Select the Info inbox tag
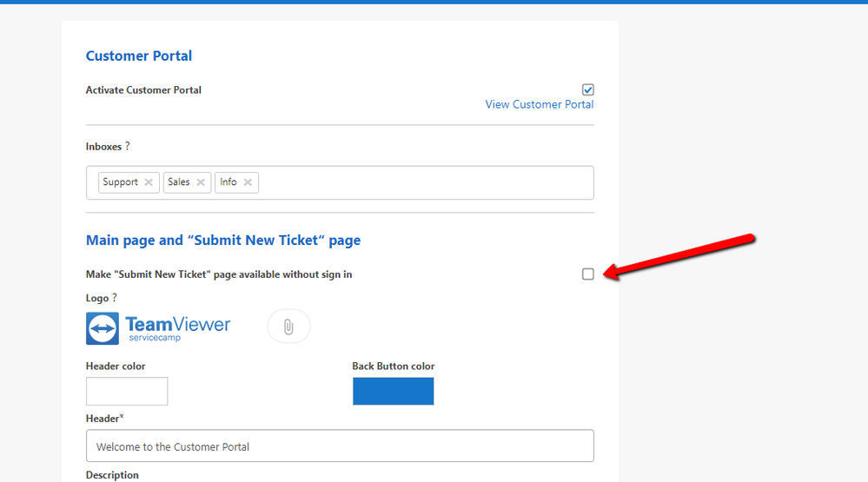The height and width of the screenshot is (482, 868). point(228,182)
